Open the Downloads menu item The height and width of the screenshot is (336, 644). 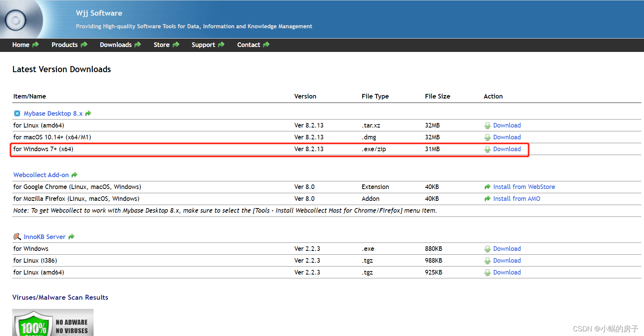pos(116,45)
